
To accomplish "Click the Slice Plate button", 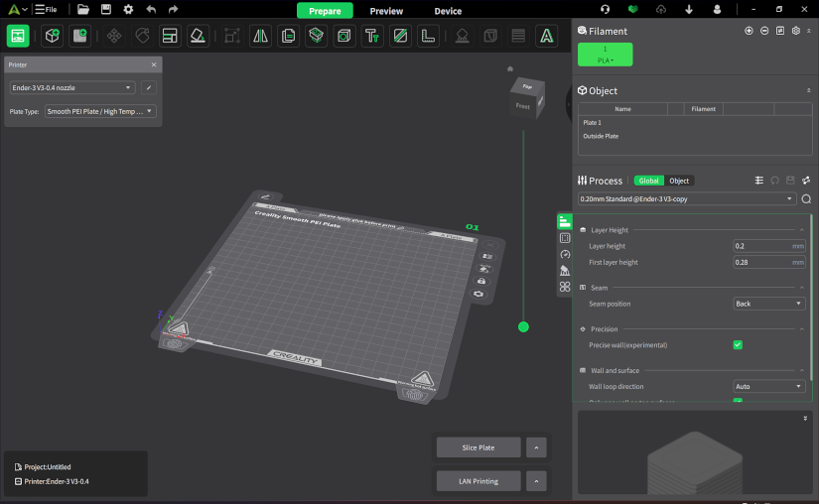I will point(478,447).
